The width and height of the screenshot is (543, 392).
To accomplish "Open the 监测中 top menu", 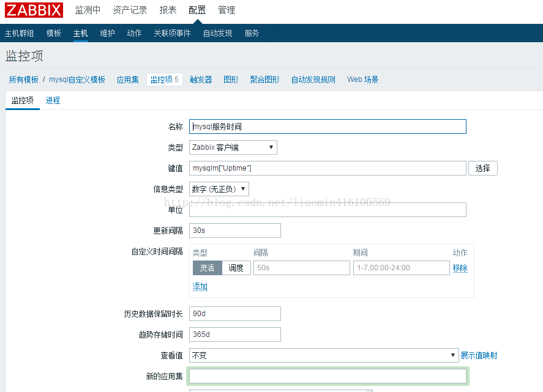I will pyautogui.click(x=88, y=10).
